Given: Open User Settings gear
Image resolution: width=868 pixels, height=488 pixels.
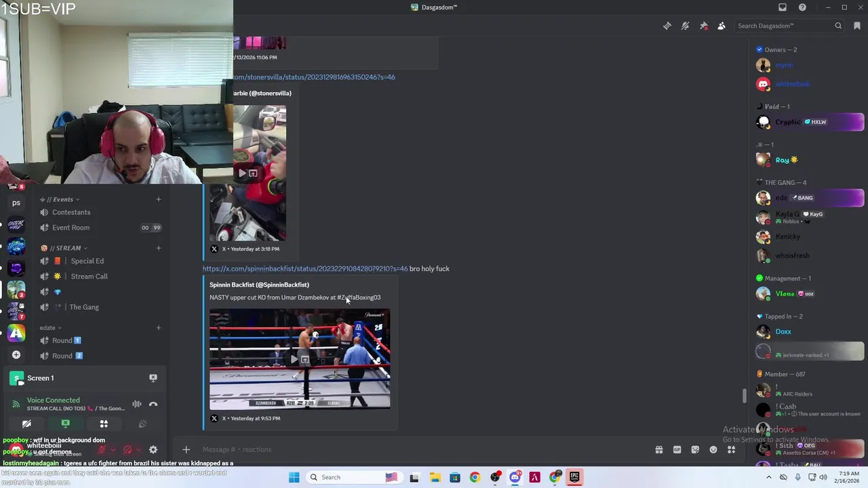Looking at the screenshot, I should [x=153, y=449].
